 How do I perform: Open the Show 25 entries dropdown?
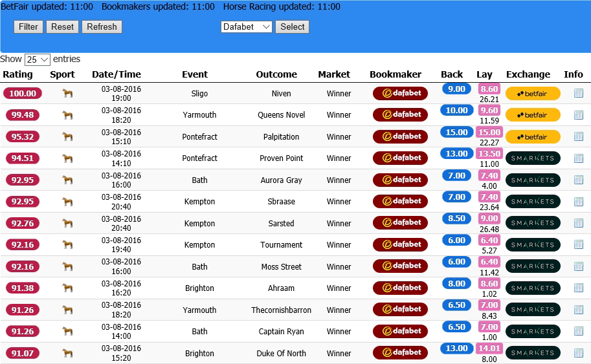click(38, 59)
